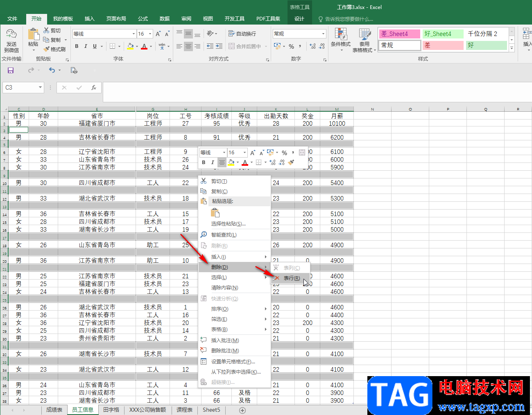The height and width of the screenshot is (415, 532).
Task: Increase font size in the ribbon
Action: click(158, 34)
